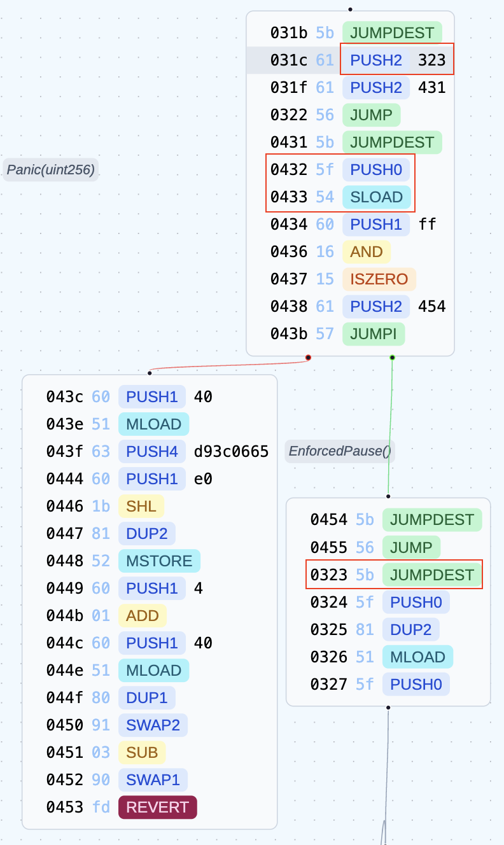Click the MLOAD opcode at 0326
This screenshot has width=504, height=845.
[417, 657]
